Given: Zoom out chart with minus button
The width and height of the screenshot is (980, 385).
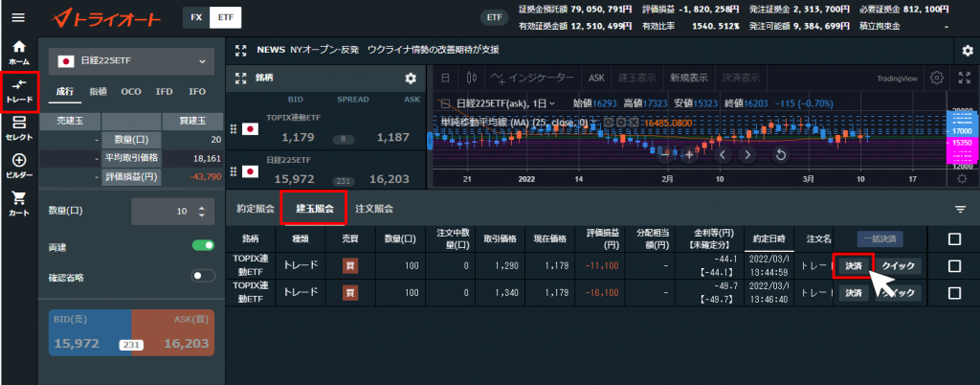Looking at the screenshot, I should (666, 154).
